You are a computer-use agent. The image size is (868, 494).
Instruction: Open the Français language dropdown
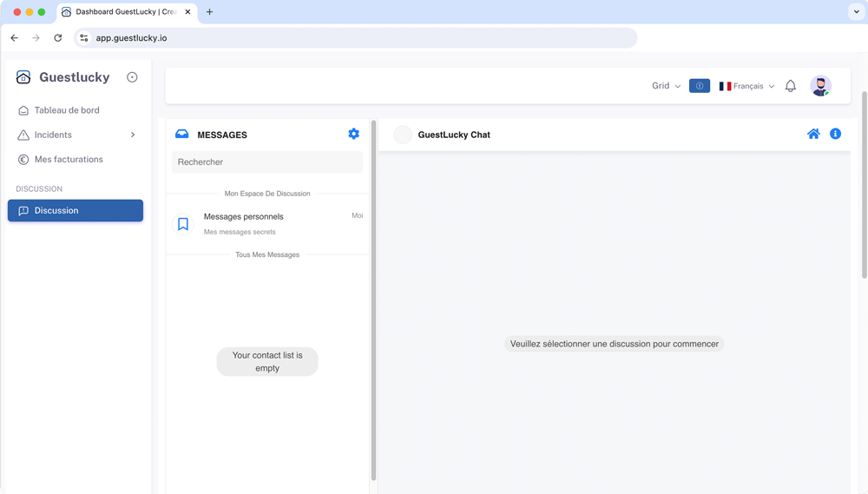[x=746, y=86]
